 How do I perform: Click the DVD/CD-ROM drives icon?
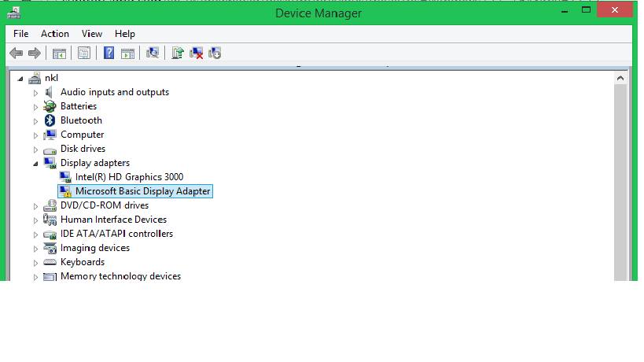click(x=50, y=205)
